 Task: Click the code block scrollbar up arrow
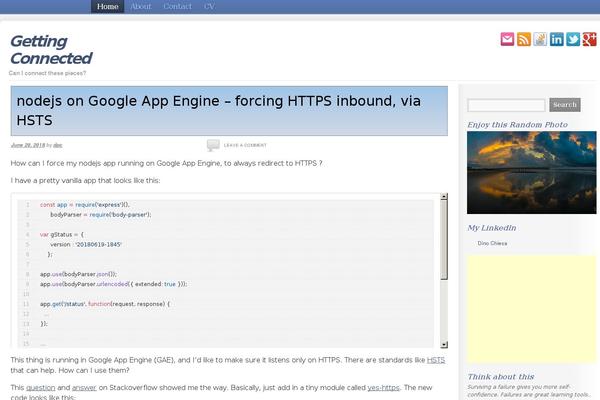click(x=444, y=196)
